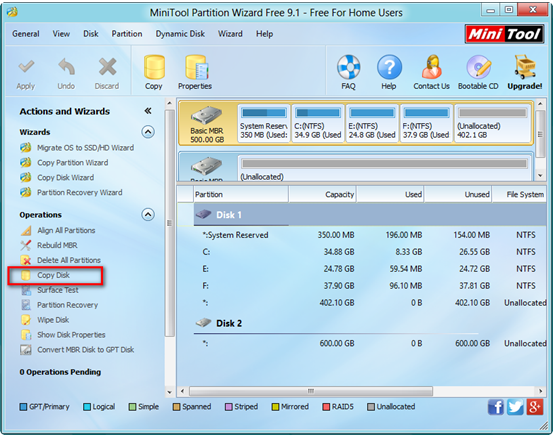Select C:(NTFS) partition block in disk map
The image size is (555, 437).
[318, 123]
